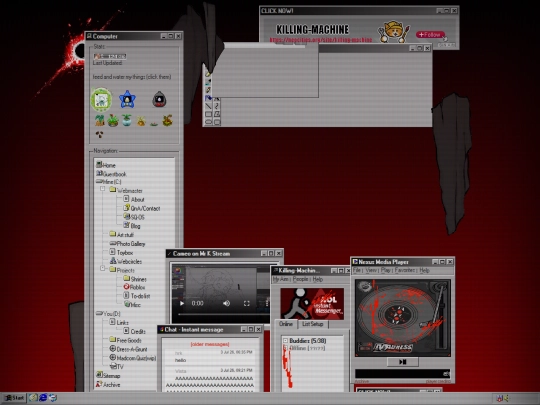Click the Internet Explorer taskbar icon
Image resolution: width=540 pixels, height=405 pixels.
pyautogui.click(x=43, y=398)
